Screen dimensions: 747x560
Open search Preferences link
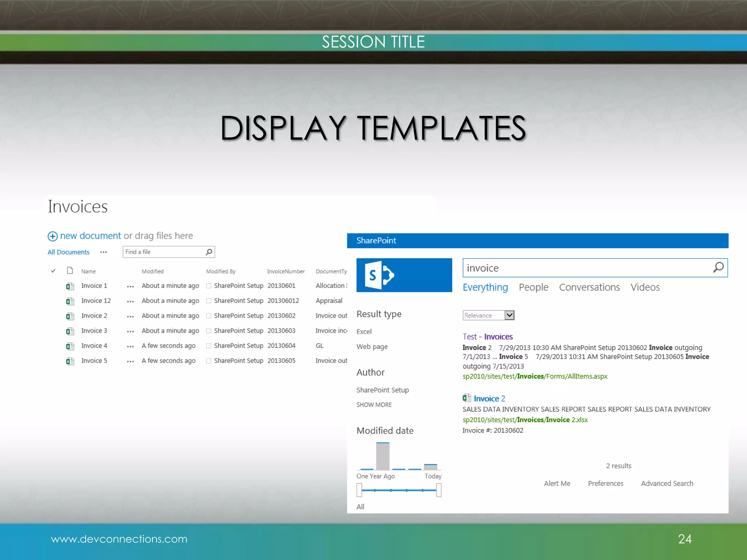click(605, 483)
